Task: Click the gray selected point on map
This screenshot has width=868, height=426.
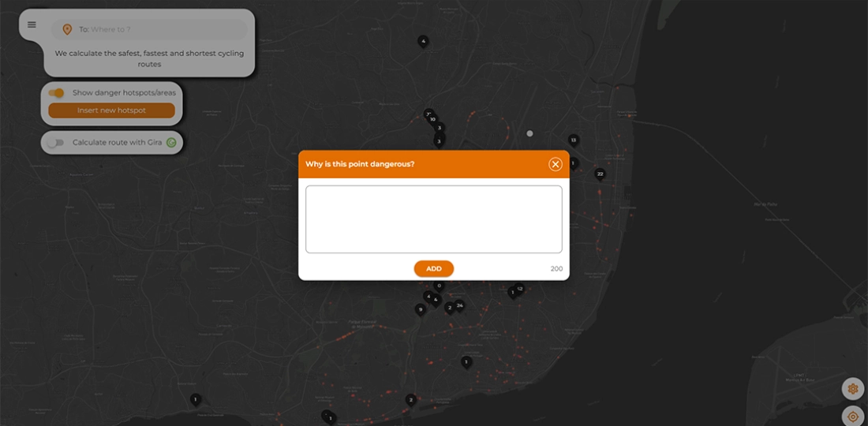Action: pyautogui.click(x=530, y=133)
